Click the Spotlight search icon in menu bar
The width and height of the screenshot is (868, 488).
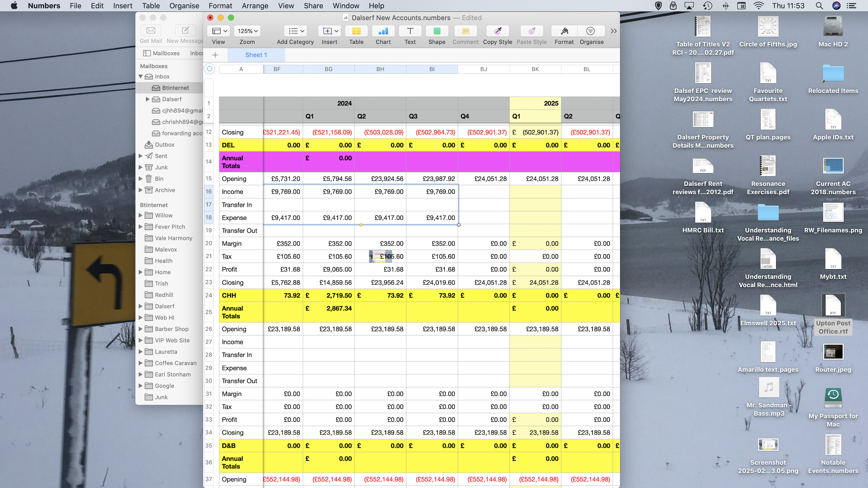click(819, 6)
